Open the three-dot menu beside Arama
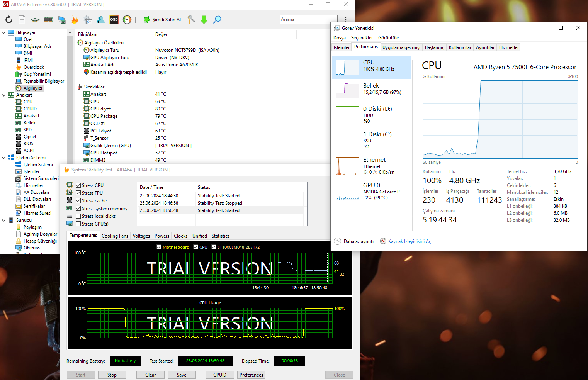 [345, 19]
